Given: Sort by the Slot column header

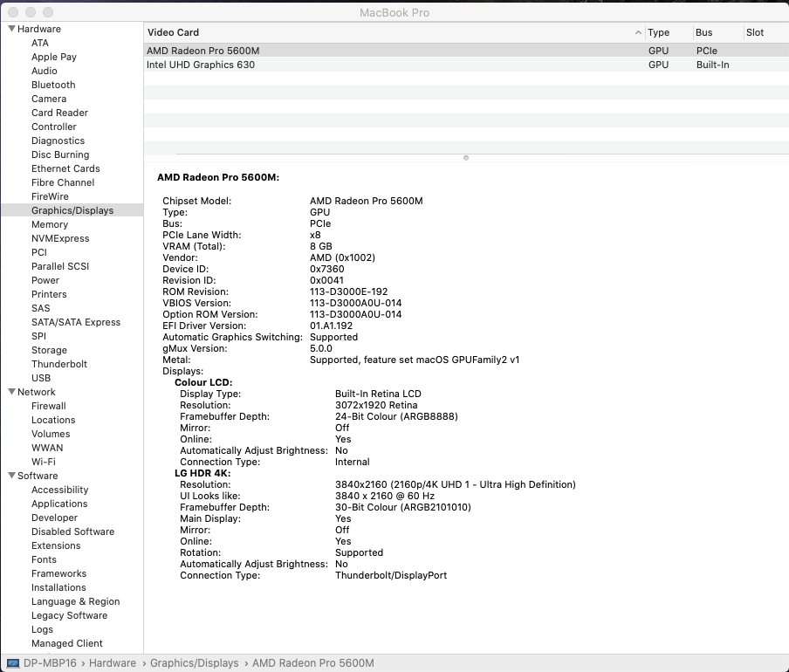Looking at the screenshot, I should coord(755,32).
